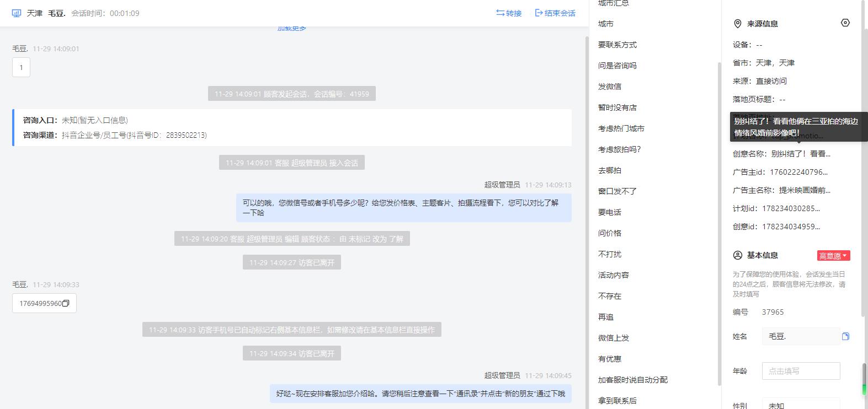Click the quick-reply list scrollbar
868x409 pixels.
(719, 223)
